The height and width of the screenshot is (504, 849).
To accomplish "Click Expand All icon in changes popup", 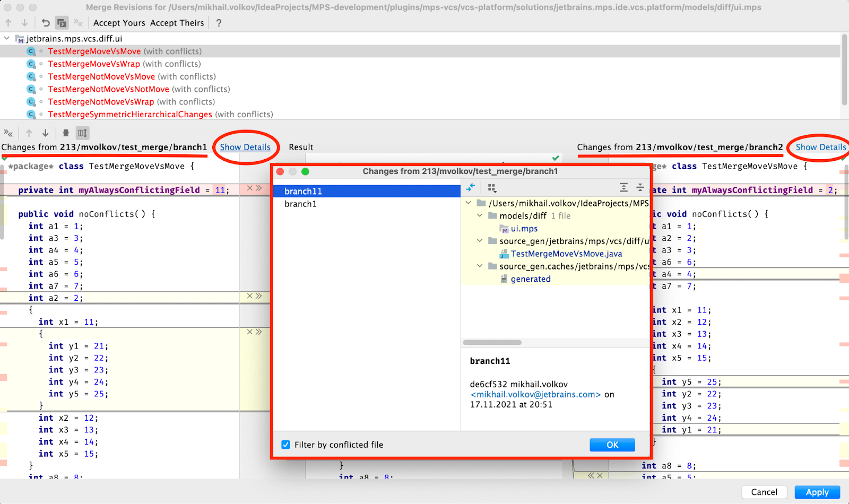I will point(623,188).
